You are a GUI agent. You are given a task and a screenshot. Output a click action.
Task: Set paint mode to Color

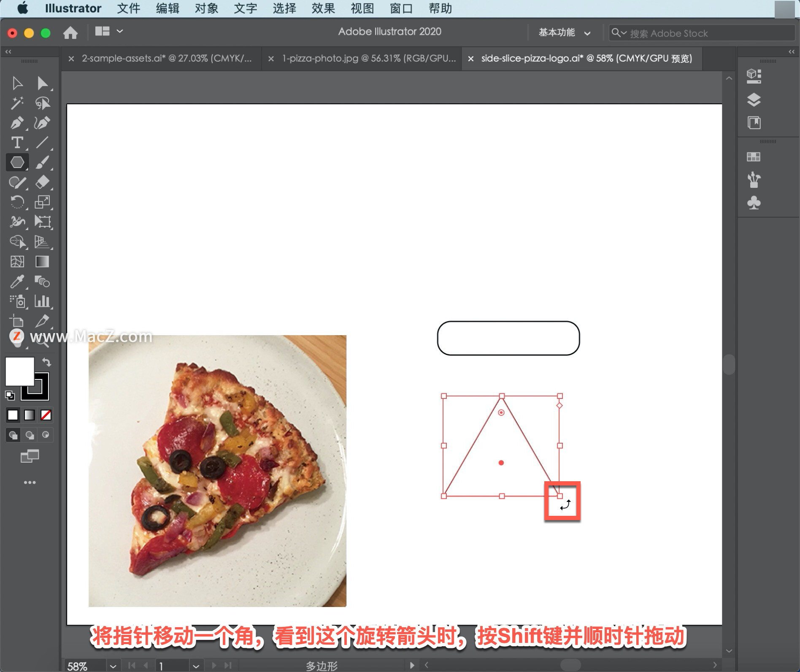(x=13, y=415)
